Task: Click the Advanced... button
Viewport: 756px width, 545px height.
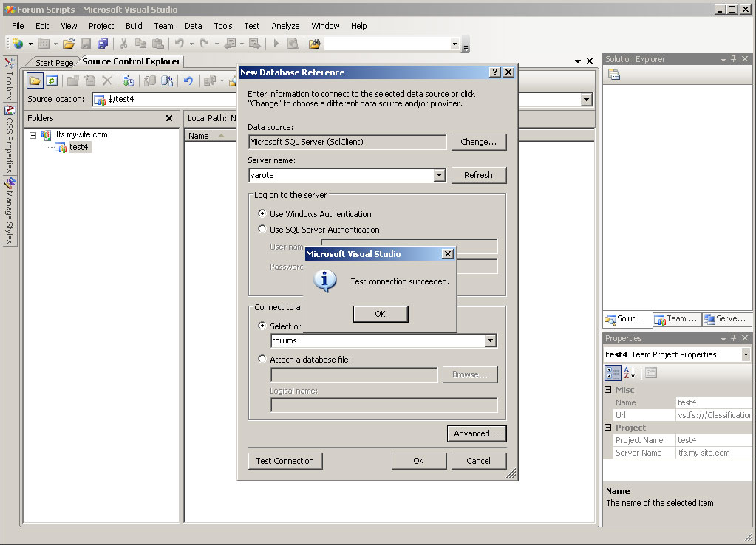Action: [477, 433]
